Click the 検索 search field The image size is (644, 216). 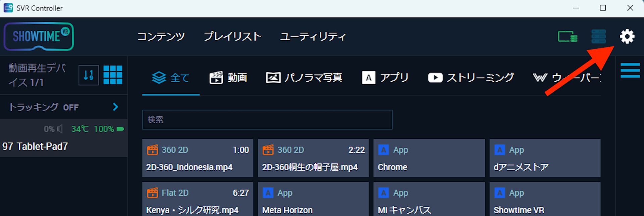point(267,120)
